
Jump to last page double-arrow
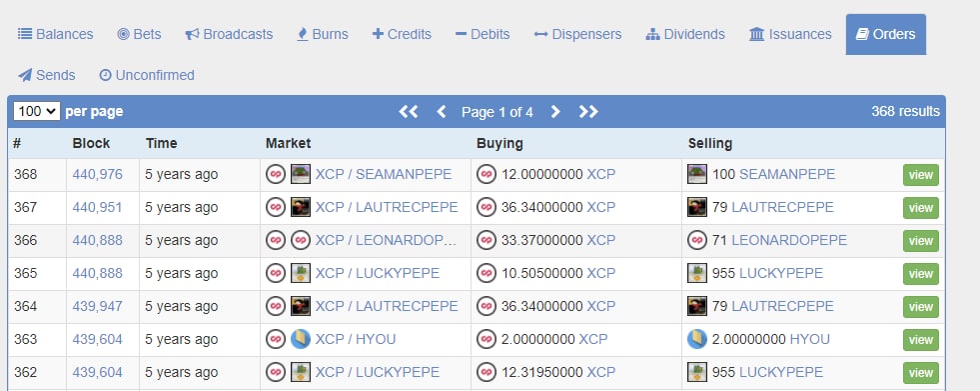click(x=588, y=111)
